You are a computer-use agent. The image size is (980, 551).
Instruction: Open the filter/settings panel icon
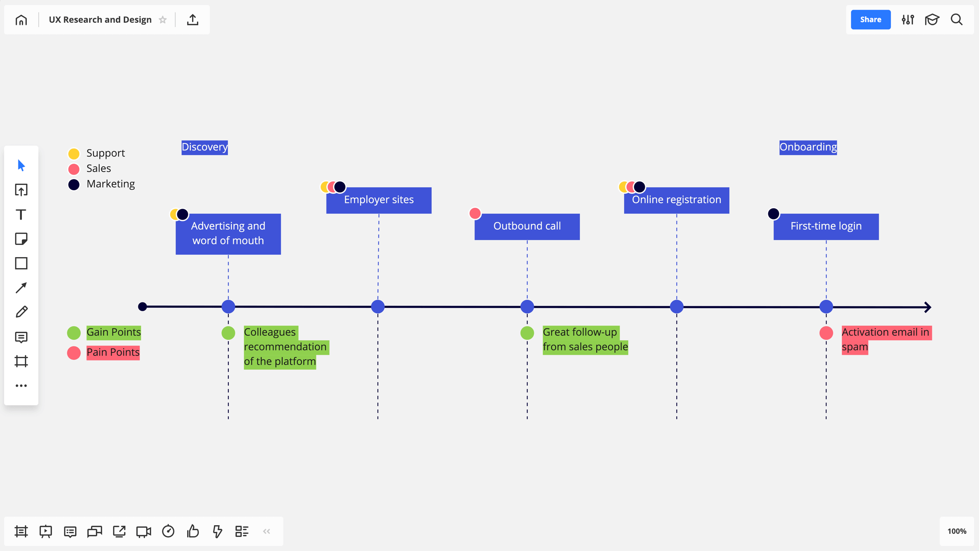[x=908, y=20]
